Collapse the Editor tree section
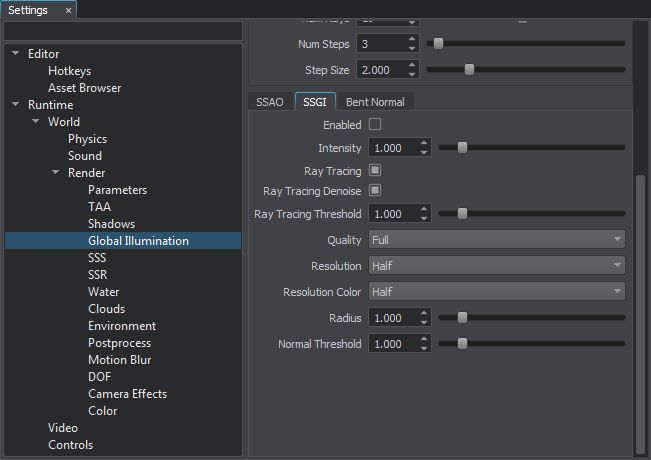The image size is (651, 460). click(16, 54)
